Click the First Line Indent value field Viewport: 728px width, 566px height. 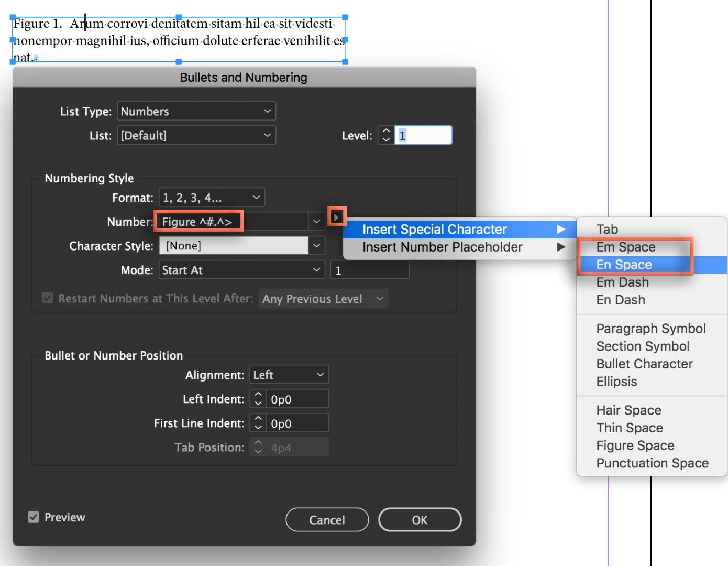pyautogui.click(x=297, y=423)
